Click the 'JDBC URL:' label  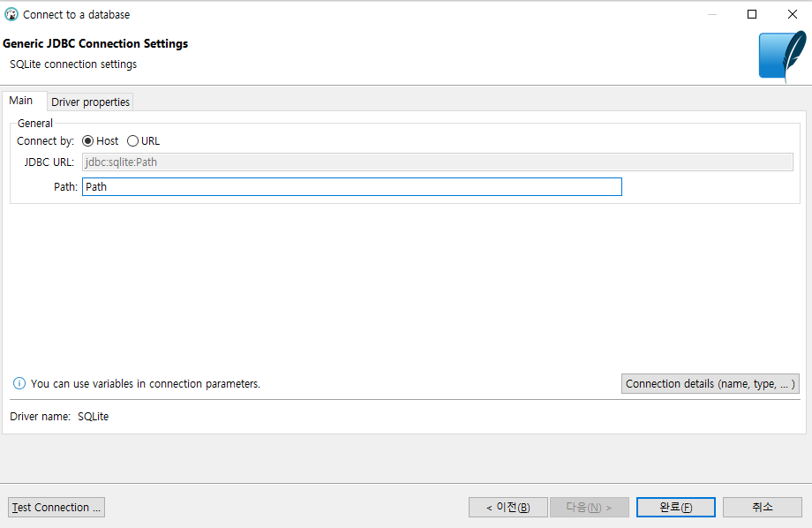coord(49,162)
